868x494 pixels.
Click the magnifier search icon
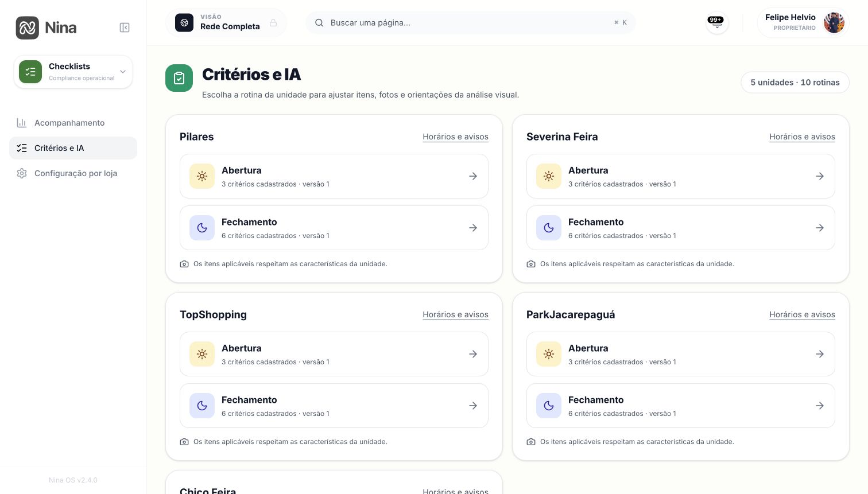click(319, 23)
